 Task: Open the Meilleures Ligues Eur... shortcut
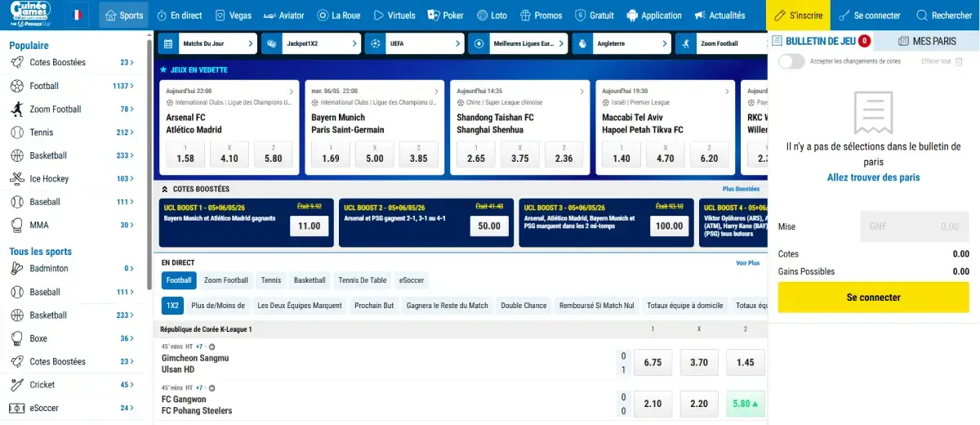(518, 43)
